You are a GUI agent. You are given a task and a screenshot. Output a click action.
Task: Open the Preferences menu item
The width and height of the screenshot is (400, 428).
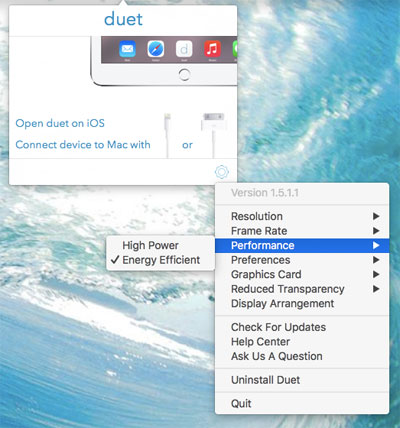tap(302, 260)
